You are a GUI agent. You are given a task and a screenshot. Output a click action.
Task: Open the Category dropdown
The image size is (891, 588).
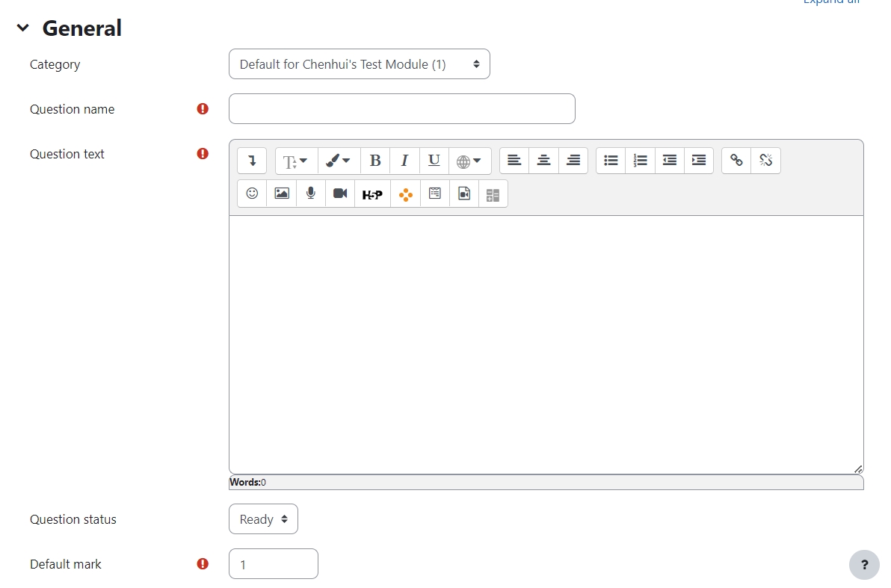coord(359,64)
